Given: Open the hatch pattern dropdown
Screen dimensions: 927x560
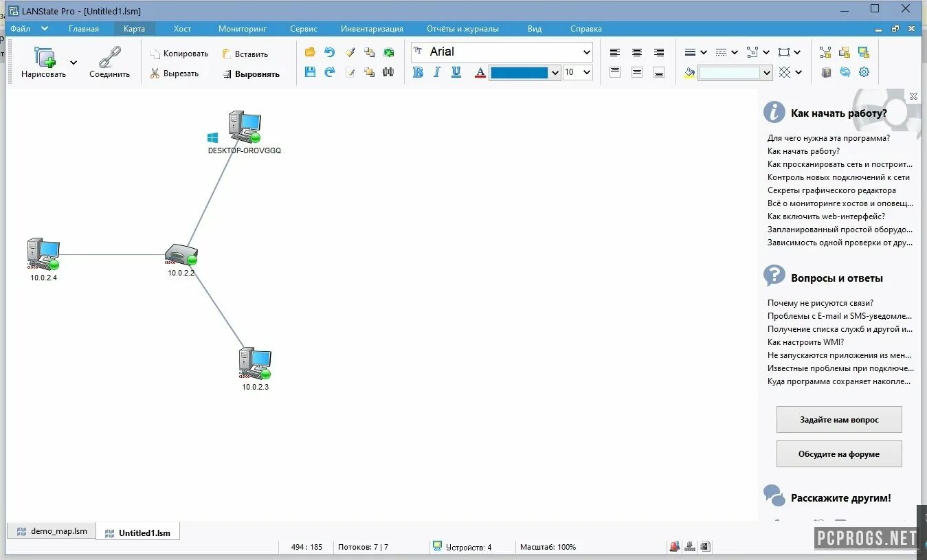Looking at the screenshot, I should click(797, 72).
